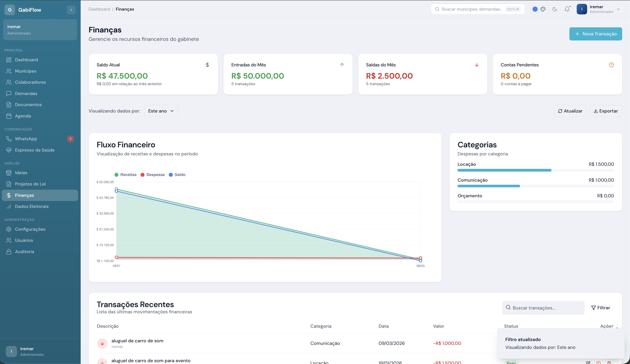Refresh data with the Atualizar button

pos(570,111)
